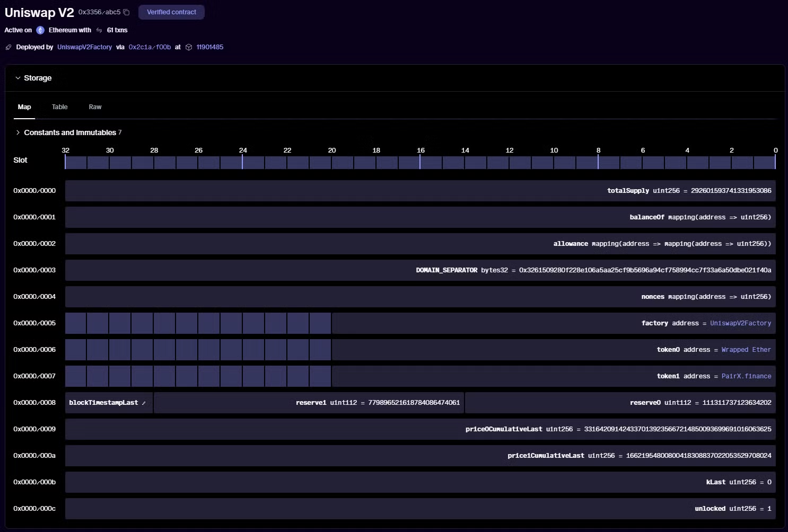Screen dimensions: 788x532
Task: Open deployment transaction 0x2c1a f00b
Action: [x=150, y=47]
